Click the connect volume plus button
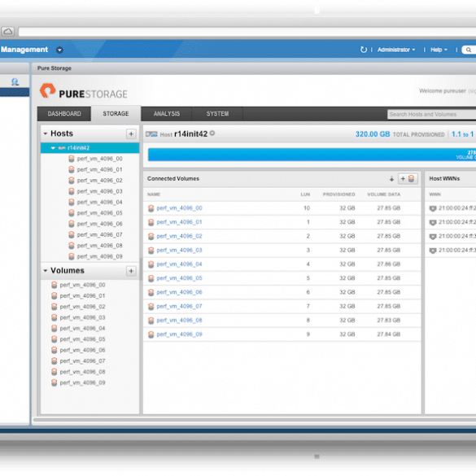 coord(408,179)
